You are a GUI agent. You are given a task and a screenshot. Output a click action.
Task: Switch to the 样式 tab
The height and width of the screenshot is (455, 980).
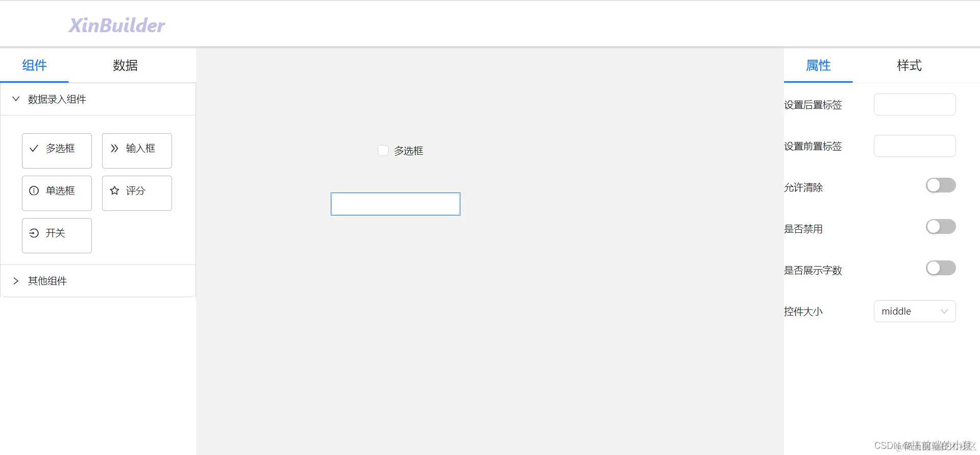pyautogui.click(x=909, y=65)
